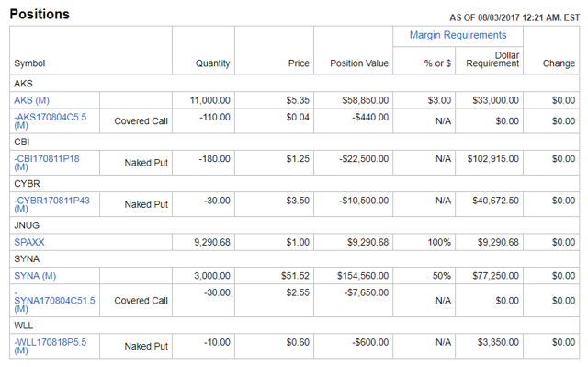The height and width of the screenshot is (367, 588).
Task: Click the 9,290.68 quantity cell
Action: 212,242
